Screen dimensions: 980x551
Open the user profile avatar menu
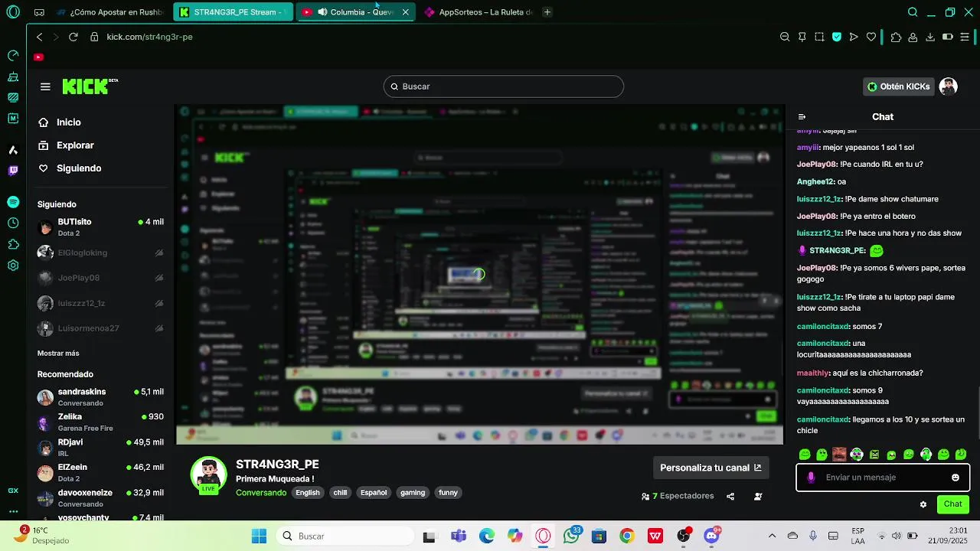tap(949, 86)
